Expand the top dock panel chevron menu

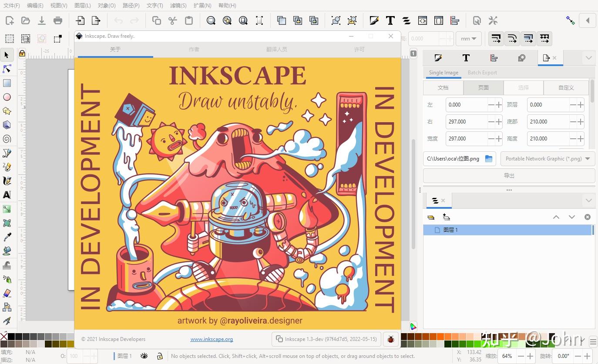pyautogui.click(x=588, y=58)
